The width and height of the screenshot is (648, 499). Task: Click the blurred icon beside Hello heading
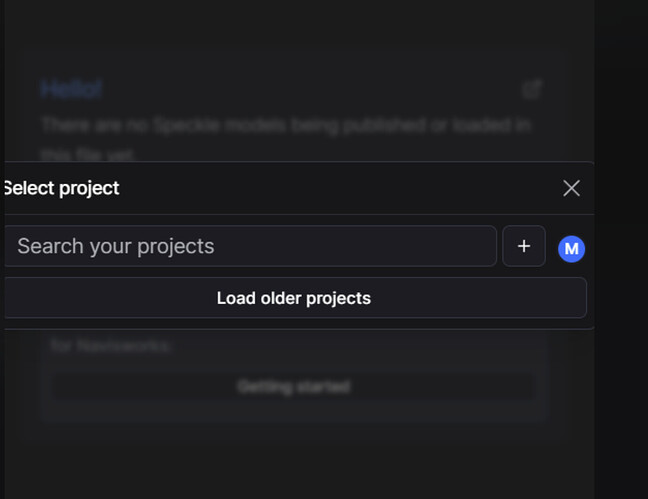532,89
